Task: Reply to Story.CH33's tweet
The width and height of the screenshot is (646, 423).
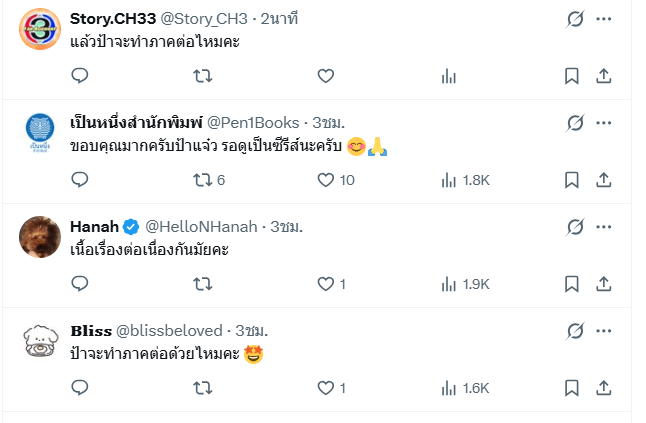Action: 81,76
